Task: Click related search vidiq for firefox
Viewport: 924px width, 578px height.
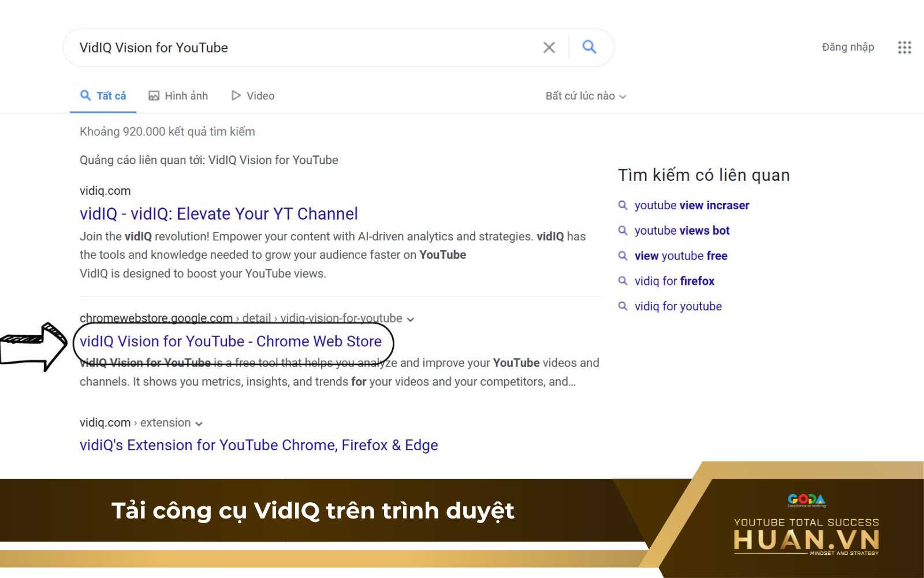Action: 675,281
